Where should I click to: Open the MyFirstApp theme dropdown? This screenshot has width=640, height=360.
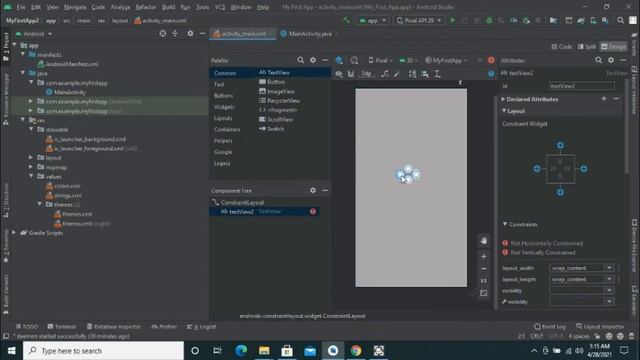[x=446, y=60]
